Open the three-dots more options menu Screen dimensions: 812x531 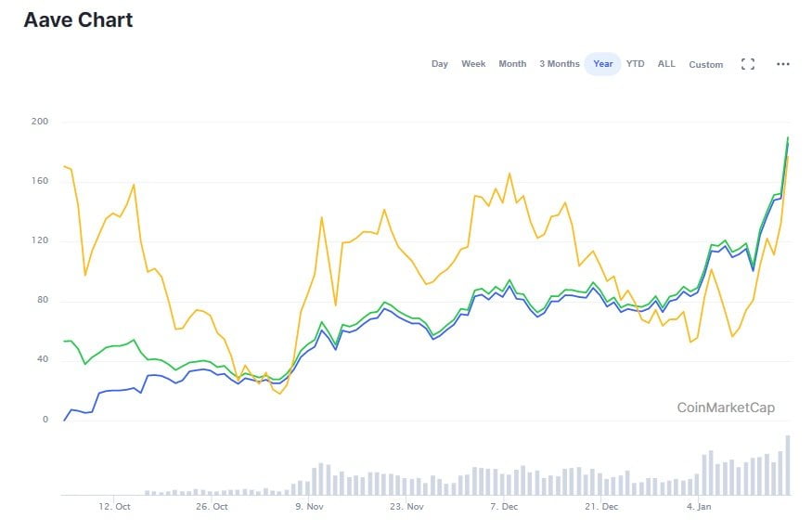pos(782,64)
